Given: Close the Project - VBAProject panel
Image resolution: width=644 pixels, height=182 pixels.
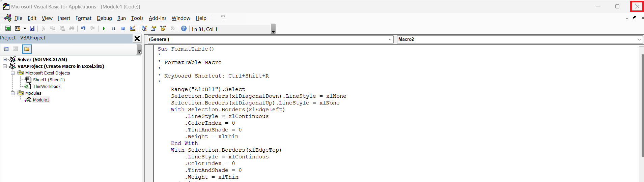Looking at the screenshot, I should click(x=137, y=38).
